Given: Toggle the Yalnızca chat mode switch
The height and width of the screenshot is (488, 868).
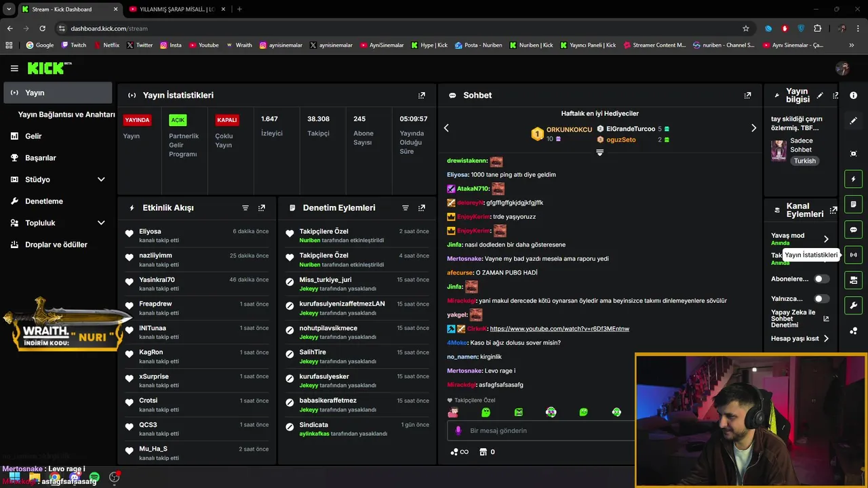Looking at the screenshot, I should (821, 298).
